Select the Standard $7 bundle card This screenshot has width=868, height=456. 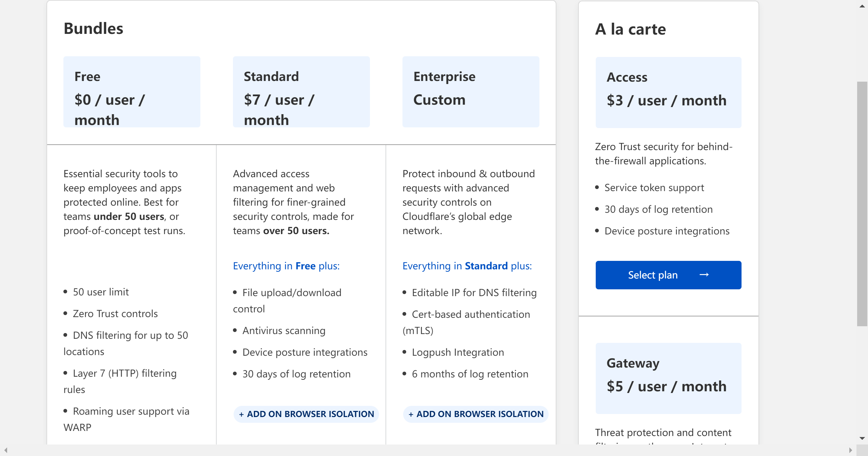tap(301, 92)
